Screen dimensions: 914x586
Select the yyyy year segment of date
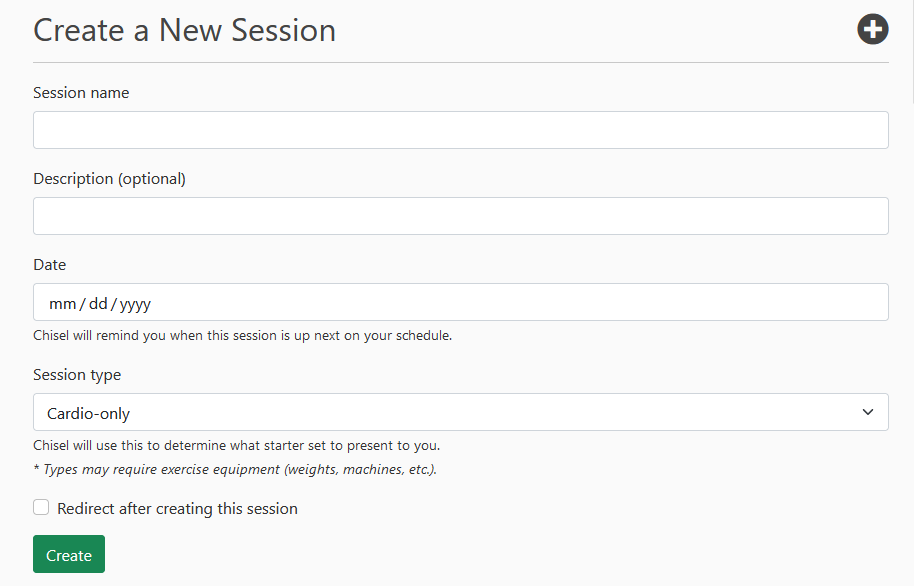click(135, 304)
